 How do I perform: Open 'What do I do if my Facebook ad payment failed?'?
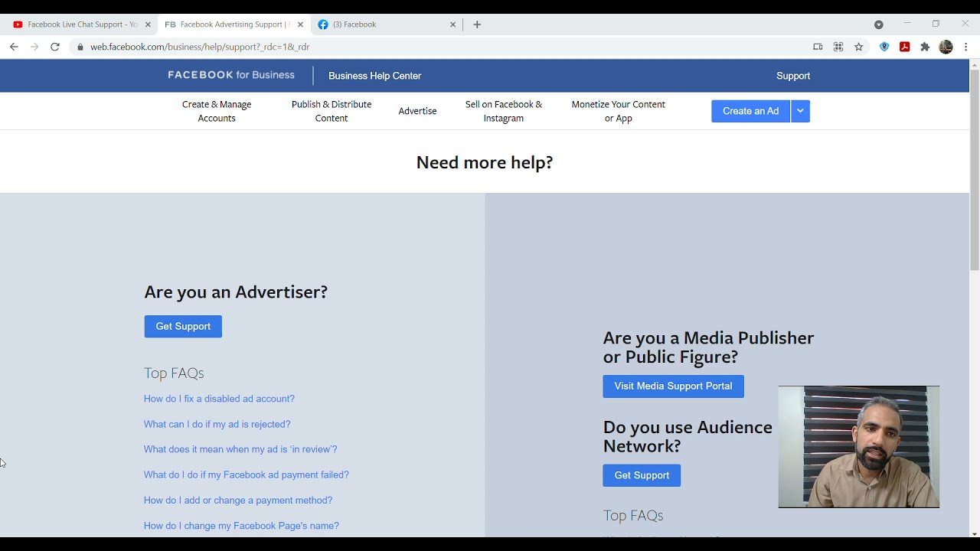coord(246,474)
